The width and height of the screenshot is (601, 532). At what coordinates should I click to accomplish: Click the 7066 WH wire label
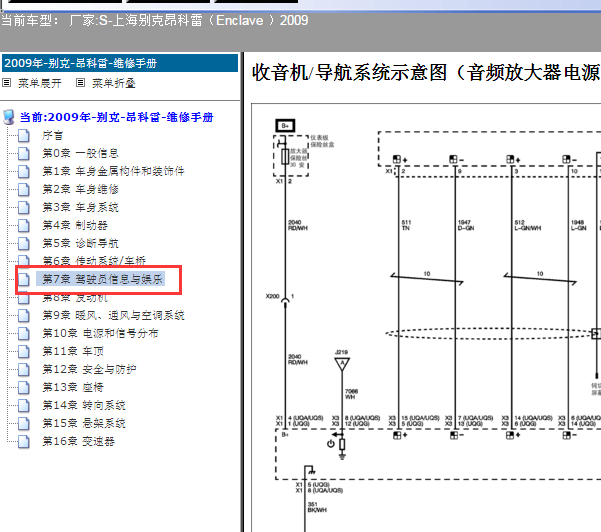[351, 394]
